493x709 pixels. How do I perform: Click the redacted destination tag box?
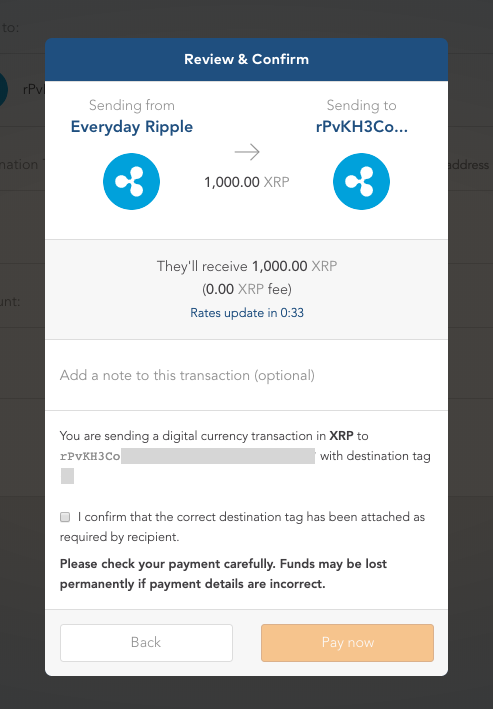tap(67, 476)
